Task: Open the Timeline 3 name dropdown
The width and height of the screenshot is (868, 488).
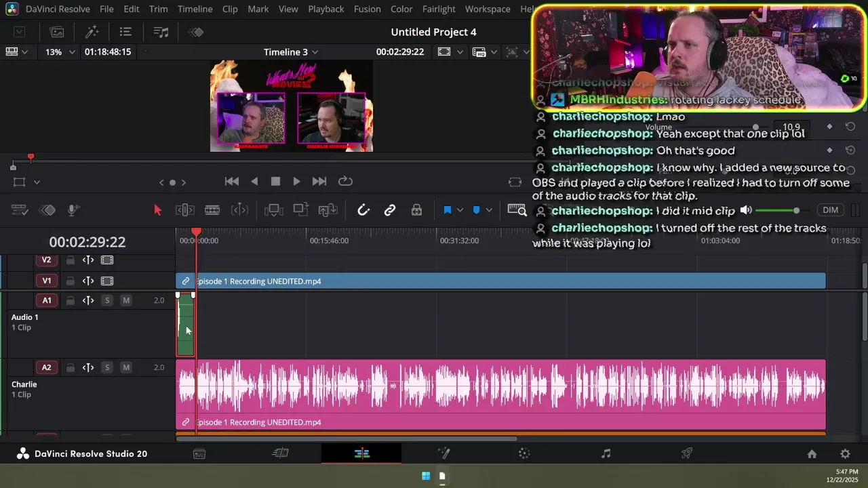Action: pyautogui.click(x=292, y=52)
